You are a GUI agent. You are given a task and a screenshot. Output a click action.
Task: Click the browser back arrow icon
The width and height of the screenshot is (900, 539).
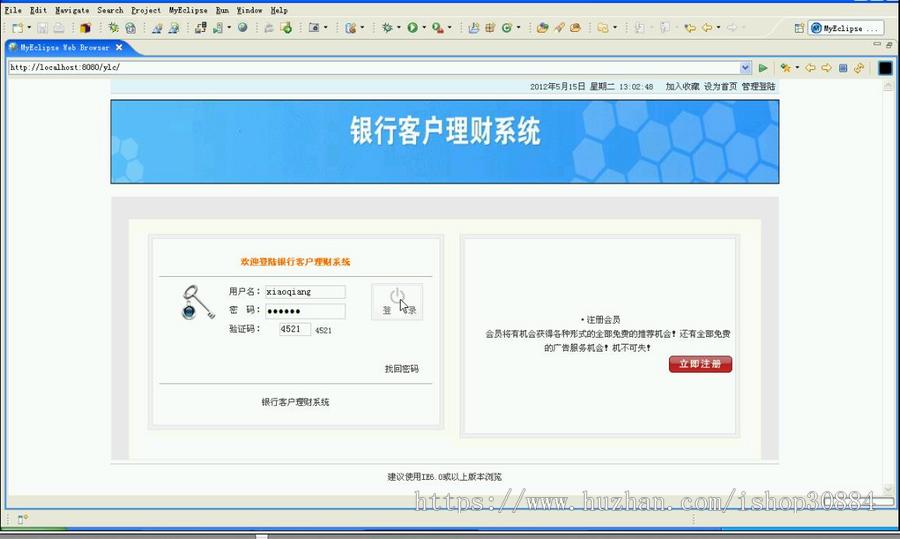pyautogui.click(x=810, y=68)
